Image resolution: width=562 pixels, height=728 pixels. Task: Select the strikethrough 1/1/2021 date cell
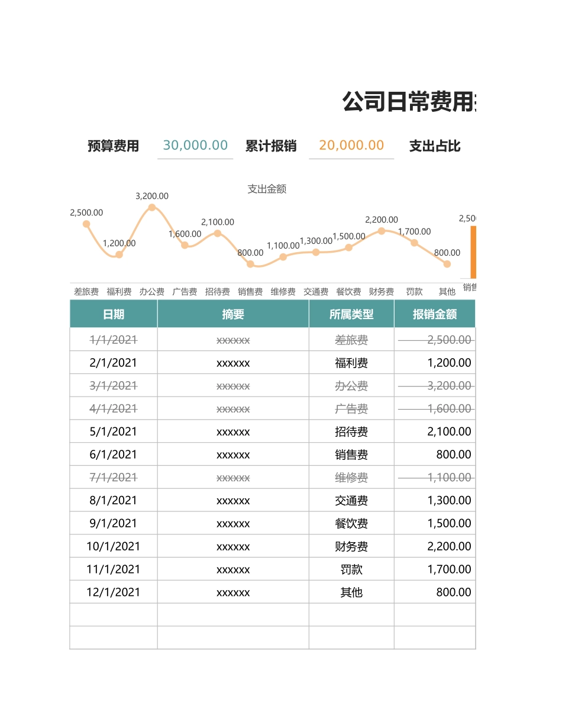tap(113, 340)
